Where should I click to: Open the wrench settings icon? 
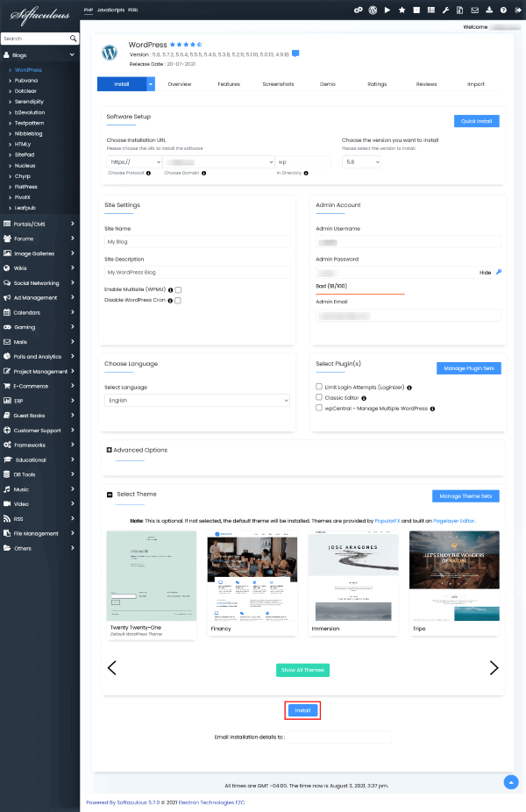click(x=445, y=10)
